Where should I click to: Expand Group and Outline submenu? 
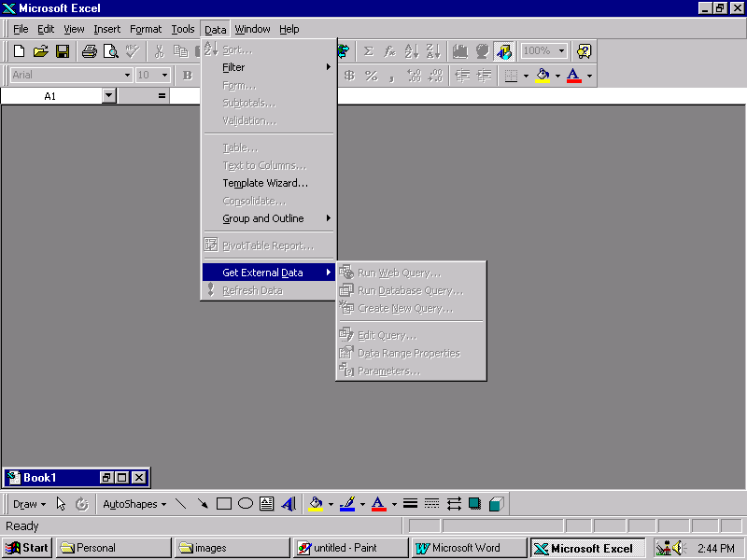tap(269, 218)
